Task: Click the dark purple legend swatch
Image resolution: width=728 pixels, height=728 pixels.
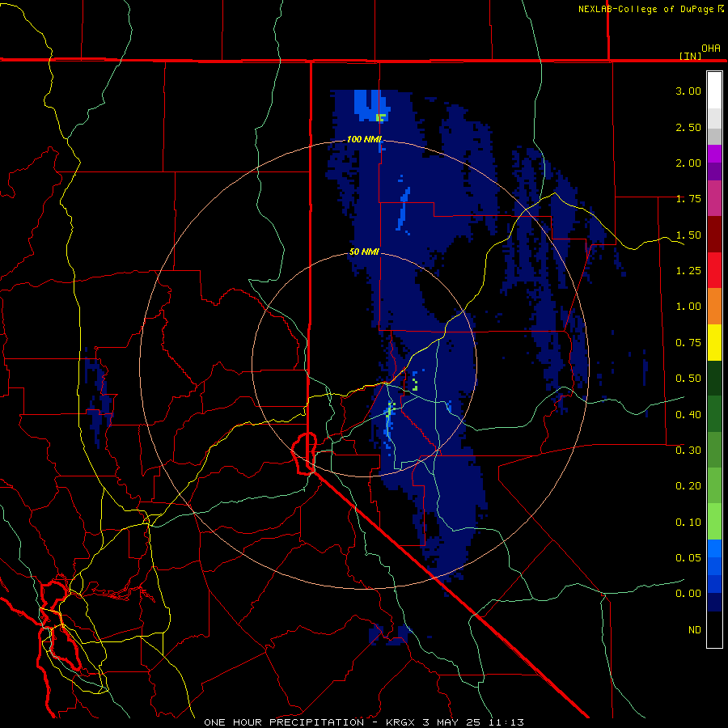Action: pyautogui.click(x=714, y=171)
